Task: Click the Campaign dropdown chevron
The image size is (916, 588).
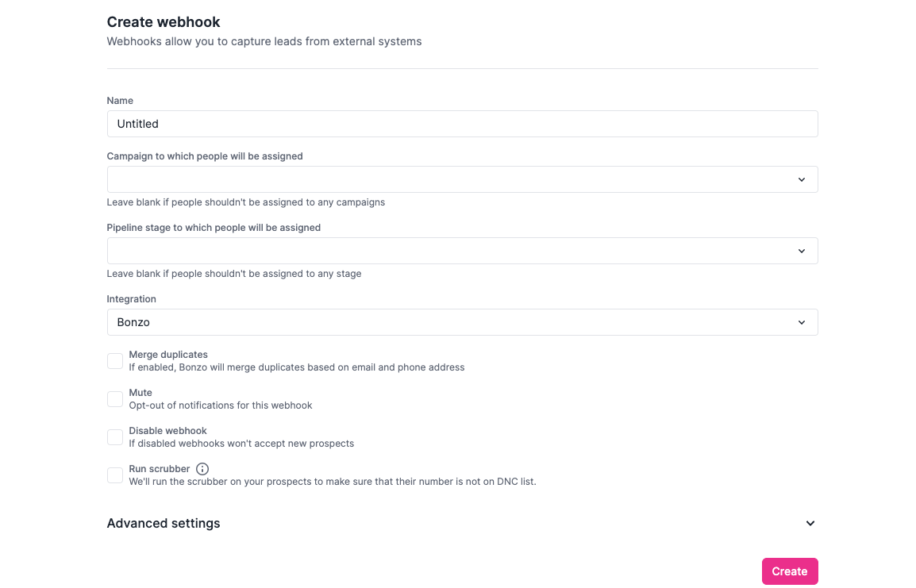Action: coord(802,179)
